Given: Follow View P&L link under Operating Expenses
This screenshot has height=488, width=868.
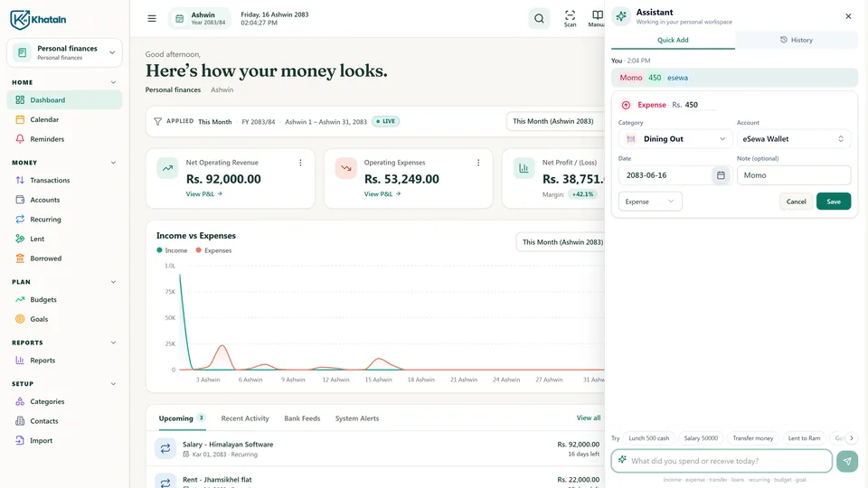Looking at the screenshot, I should (x=382, y=194).
